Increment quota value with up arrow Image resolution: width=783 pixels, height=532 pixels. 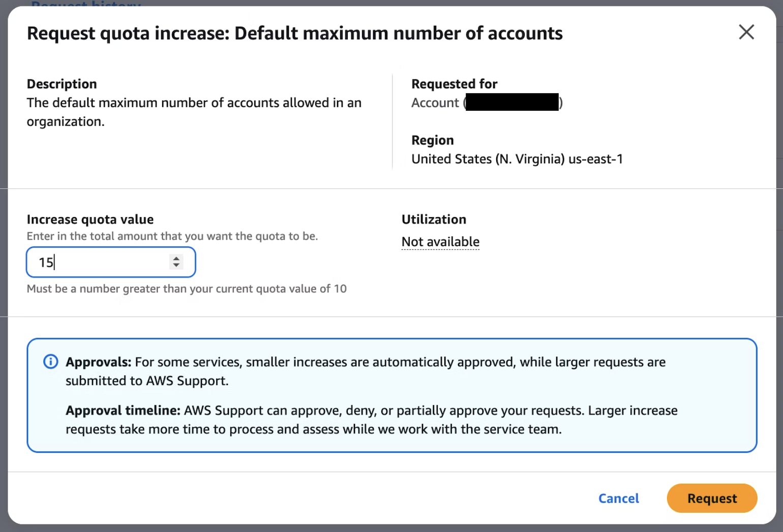point(176,258)
